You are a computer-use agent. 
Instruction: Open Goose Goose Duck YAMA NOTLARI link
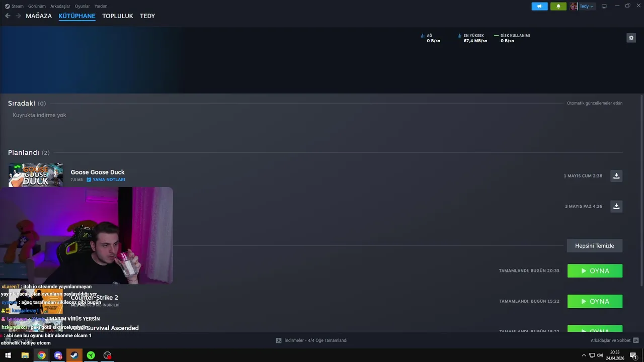coord(106,179)
